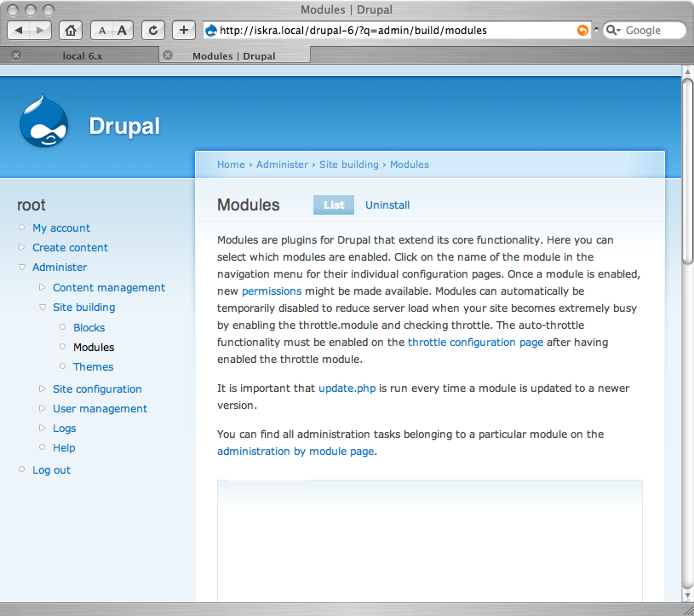Open the Administer menu link
Image resolution: width=694 pixels, height=616 pixels.
click(x=60, y=267)
